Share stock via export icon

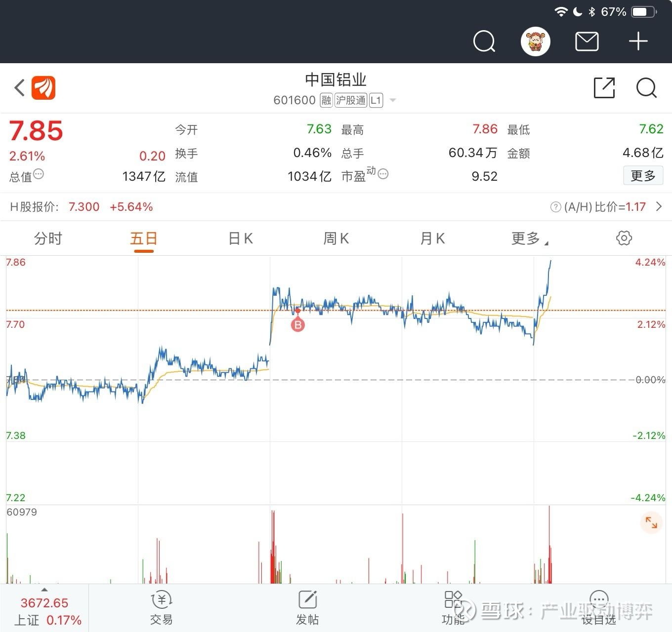pyautogui.click(x=604, y=88)
